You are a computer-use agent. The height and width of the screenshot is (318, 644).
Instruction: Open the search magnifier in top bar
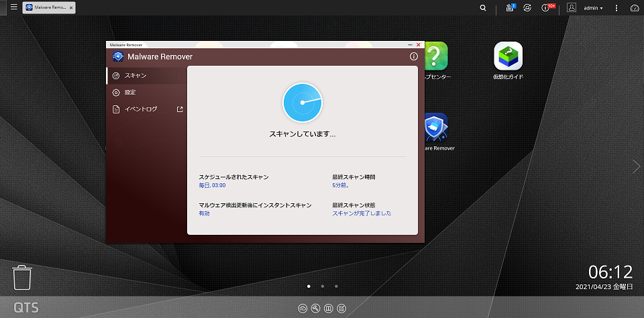[x=484, y=8]
